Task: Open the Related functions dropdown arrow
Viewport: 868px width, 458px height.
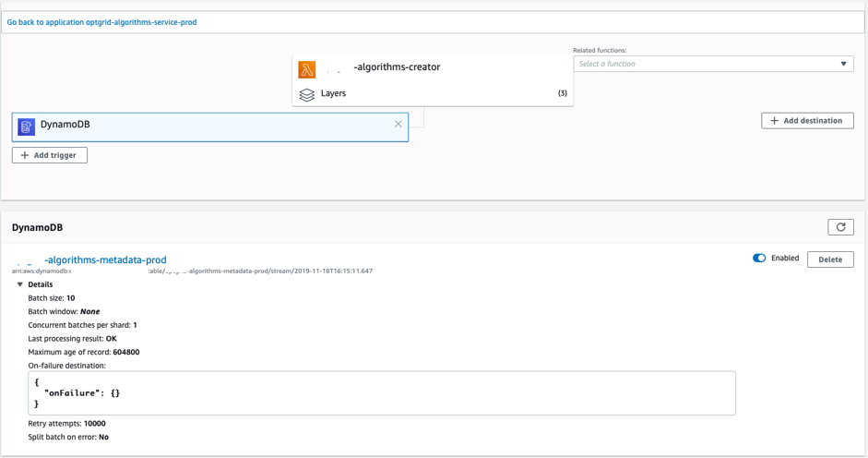Action: click(844, 64)
